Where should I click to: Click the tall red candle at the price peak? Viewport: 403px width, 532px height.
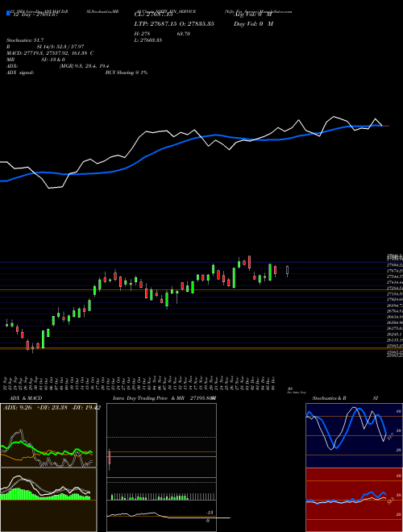coord(249,262)
